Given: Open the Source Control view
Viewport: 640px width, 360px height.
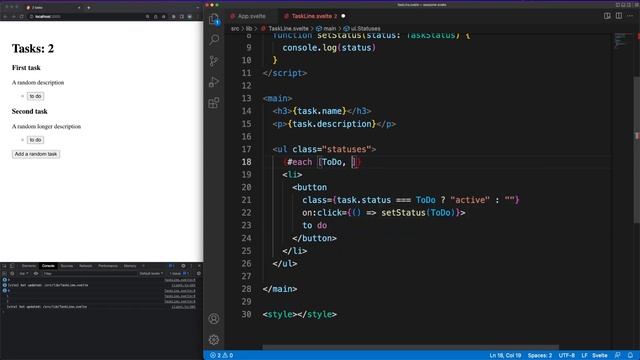Looking at the screenshot, I should (214, 61).
